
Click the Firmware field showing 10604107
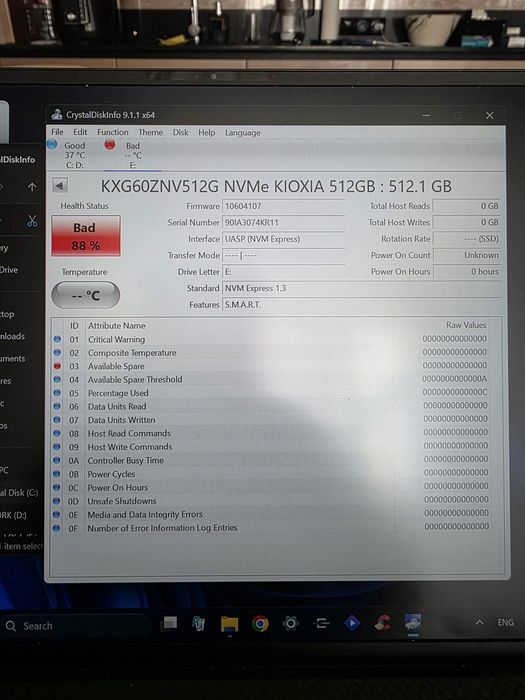pyautogui.click(x=283, y=206)
